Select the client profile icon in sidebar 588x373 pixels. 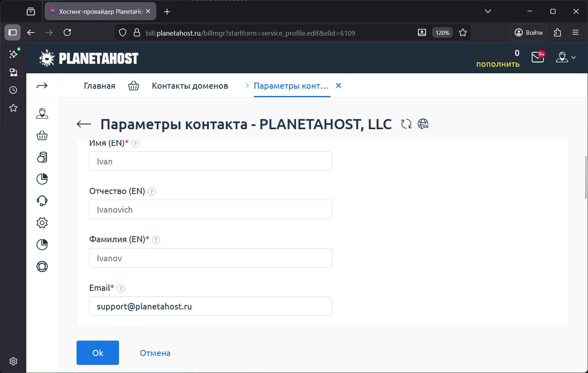click(42, 113)
